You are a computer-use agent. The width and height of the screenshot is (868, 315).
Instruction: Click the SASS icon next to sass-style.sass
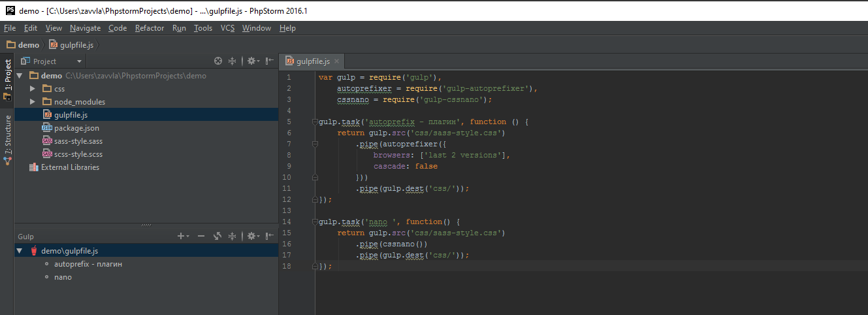(47, 141)
